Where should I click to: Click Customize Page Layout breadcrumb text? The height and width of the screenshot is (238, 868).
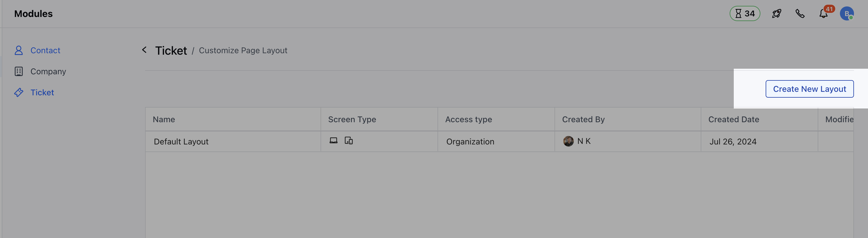coord(243,51)
